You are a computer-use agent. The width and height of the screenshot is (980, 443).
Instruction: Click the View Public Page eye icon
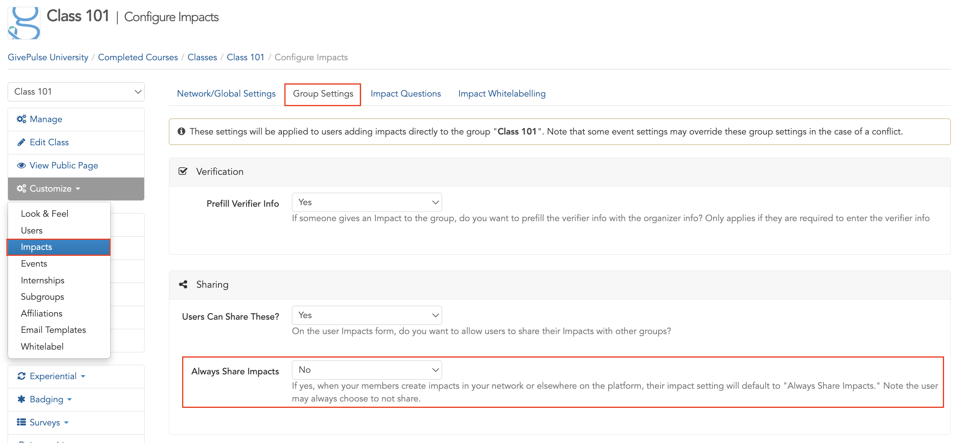22,165
